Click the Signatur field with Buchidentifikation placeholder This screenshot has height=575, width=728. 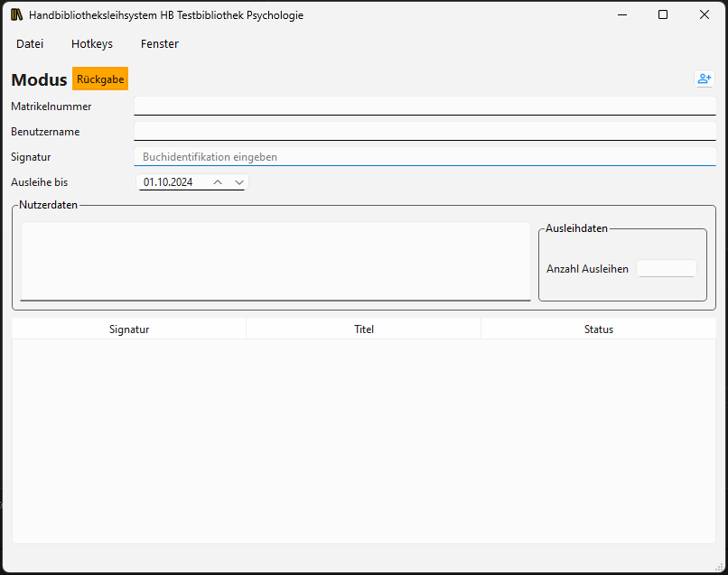pos(425,157)
